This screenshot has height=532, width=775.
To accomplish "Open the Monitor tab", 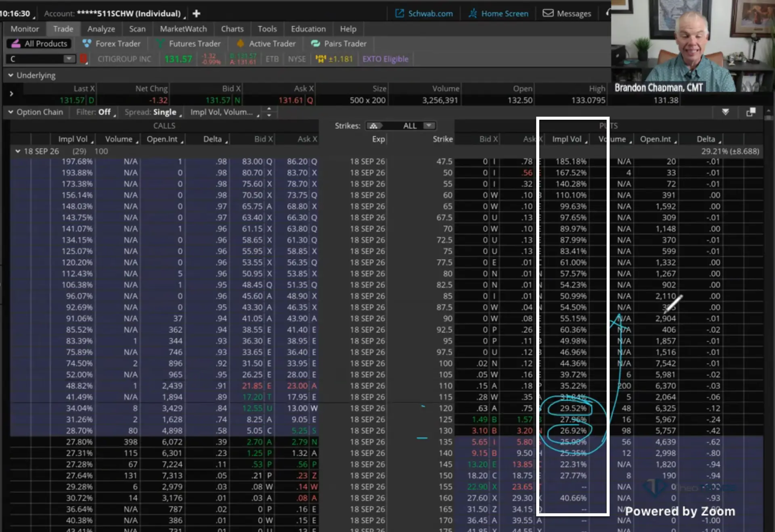I will click(x=25, y=29).
